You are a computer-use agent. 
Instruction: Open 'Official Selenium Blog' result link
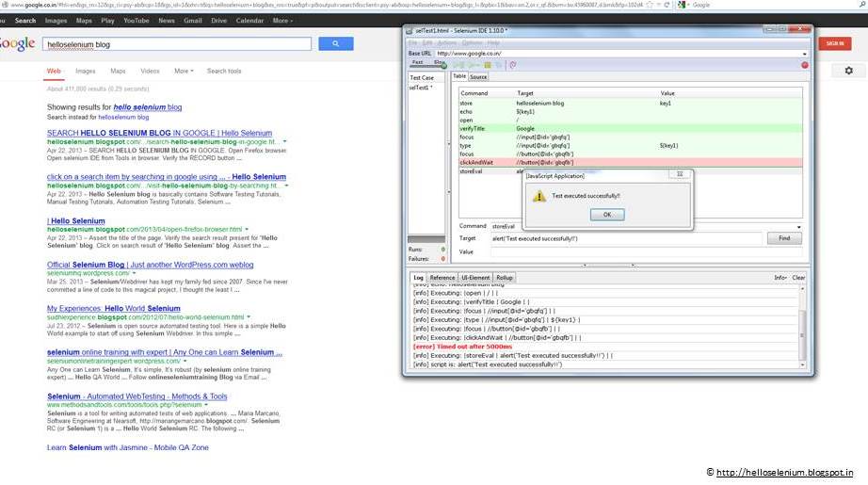(150, 265)
